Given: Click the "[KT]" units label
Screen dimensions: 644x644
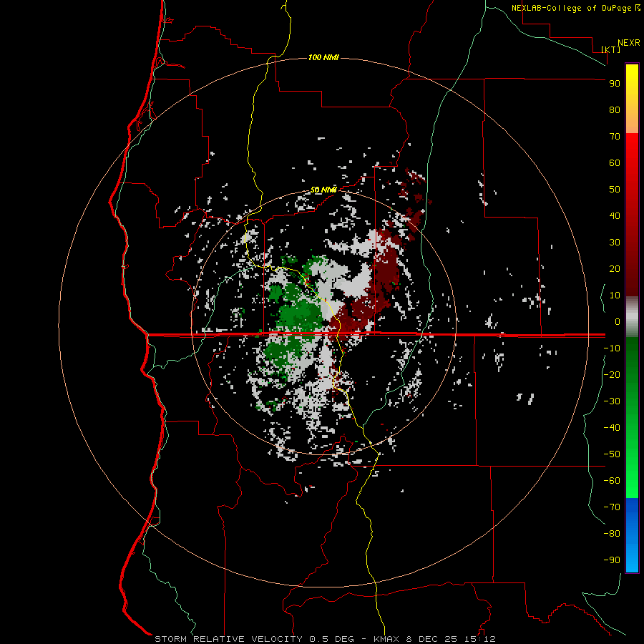Looking at the screenshot, I should [x=610, y=49].
